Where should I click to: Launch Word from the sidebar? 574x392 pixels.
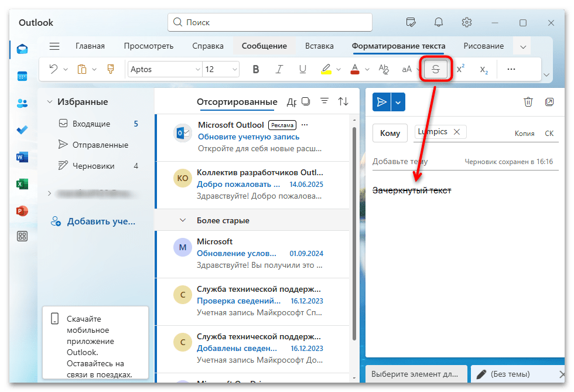(x=22, y=157)
